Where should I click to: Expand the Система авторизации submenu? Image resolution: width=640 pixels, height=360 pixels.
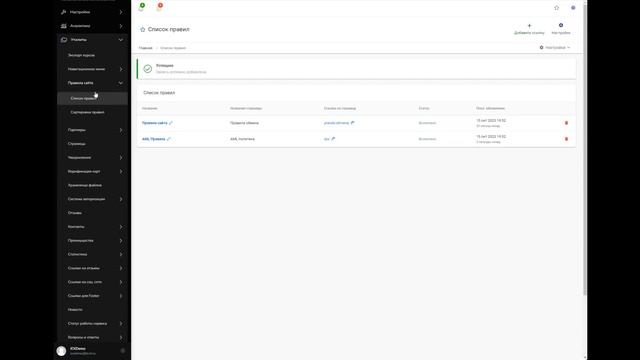point(121,199)
